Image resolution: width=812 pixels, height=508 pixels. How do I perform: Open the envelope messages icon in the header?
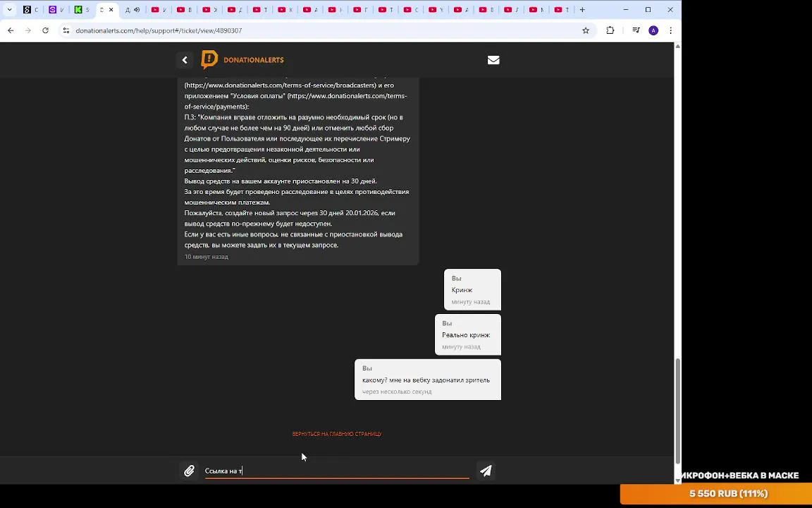(493, 60)
